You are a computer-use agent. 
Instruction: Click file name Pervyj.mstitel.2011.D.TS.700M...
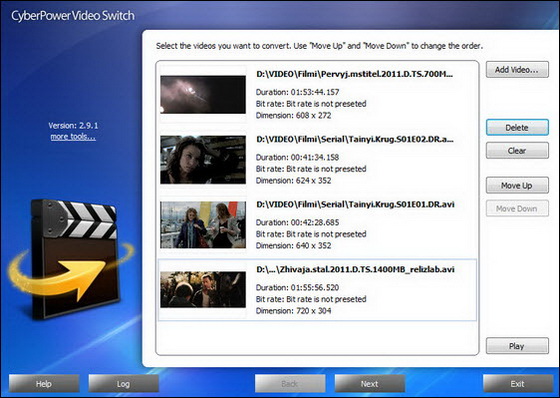tap(354, 74)
